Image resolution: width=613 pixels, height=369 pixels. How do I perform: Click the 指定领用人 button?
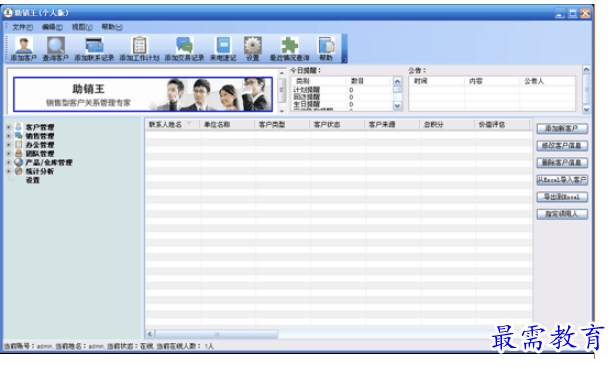pyautogui.click(x=562, y=214)
